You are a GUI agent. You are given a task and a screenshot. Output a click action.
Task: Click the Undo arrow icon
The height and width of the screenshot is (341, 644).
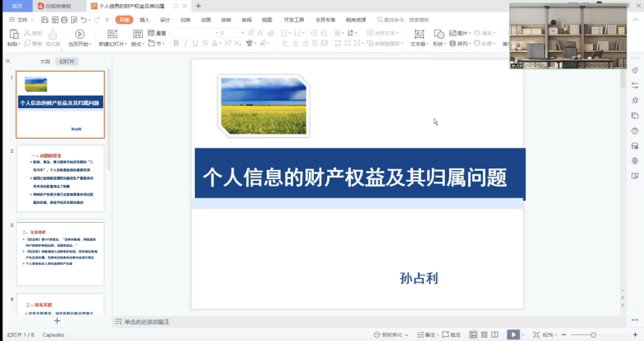[x=83, y=18]
